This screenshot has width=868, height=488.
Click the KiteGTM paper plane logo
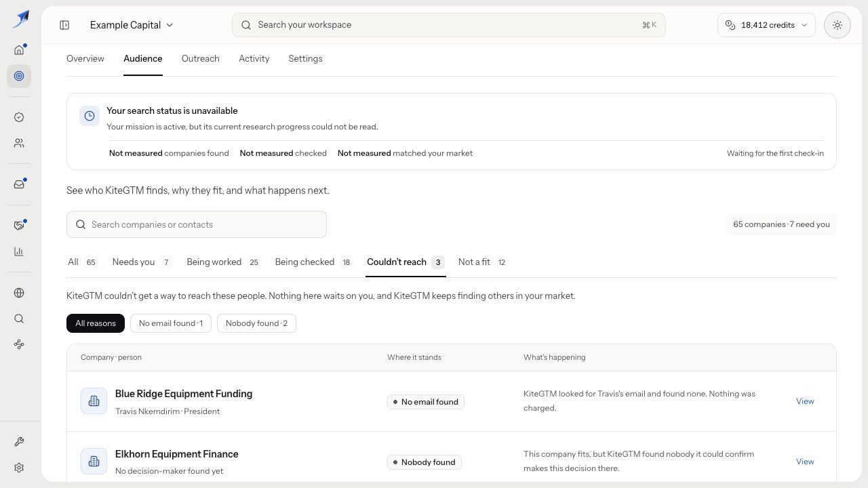pos(20,18)
